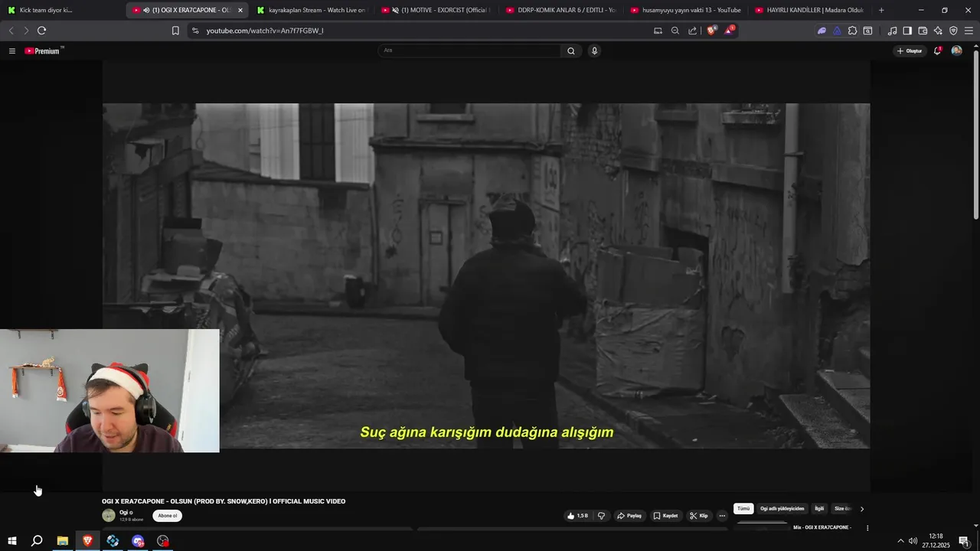Open File Explorer from the taskbar

coord(63,541)
